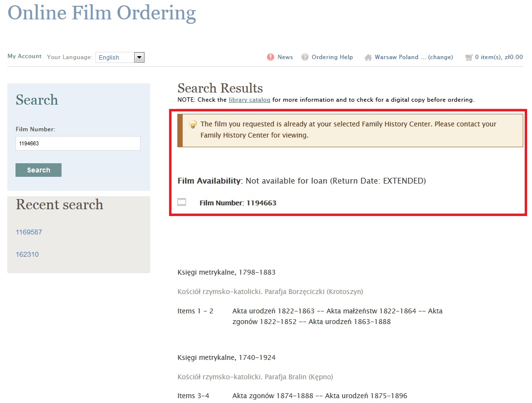Image resolution: width=532 pixels, height=403 pixels.
Task: Follow the library catalog link
Action: [x=249, y=100]
